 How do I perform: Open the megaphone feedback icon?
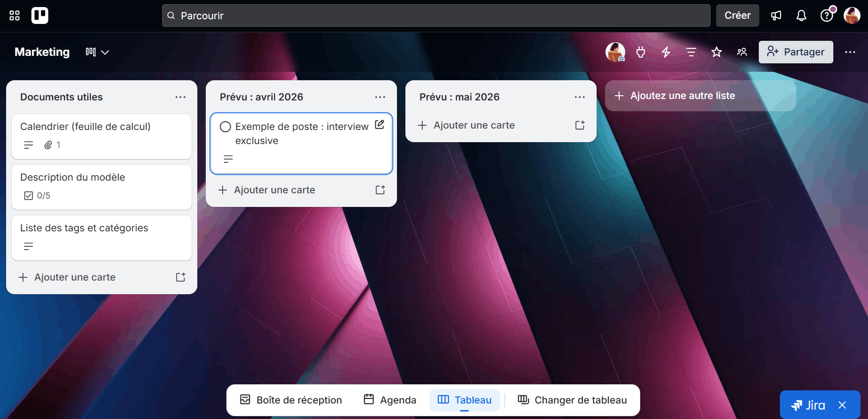pyautogui.click(x=776, y=15)
